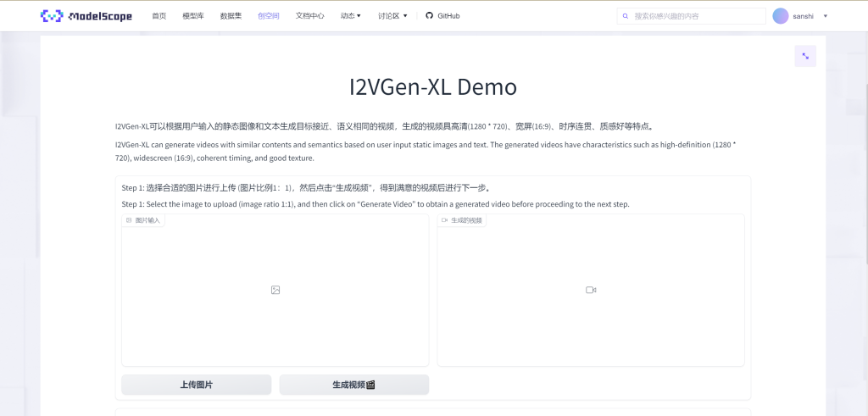Click the 上传图片 upload button
Viewport: 868px width, 416px height.
click(x=197, y=385)
